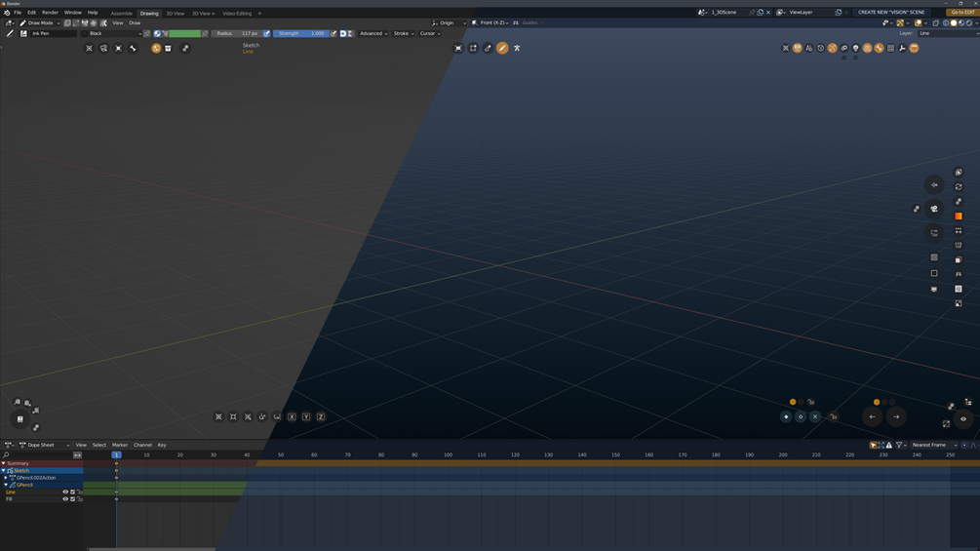Click the green vertex color swatch

coord(185,34)
